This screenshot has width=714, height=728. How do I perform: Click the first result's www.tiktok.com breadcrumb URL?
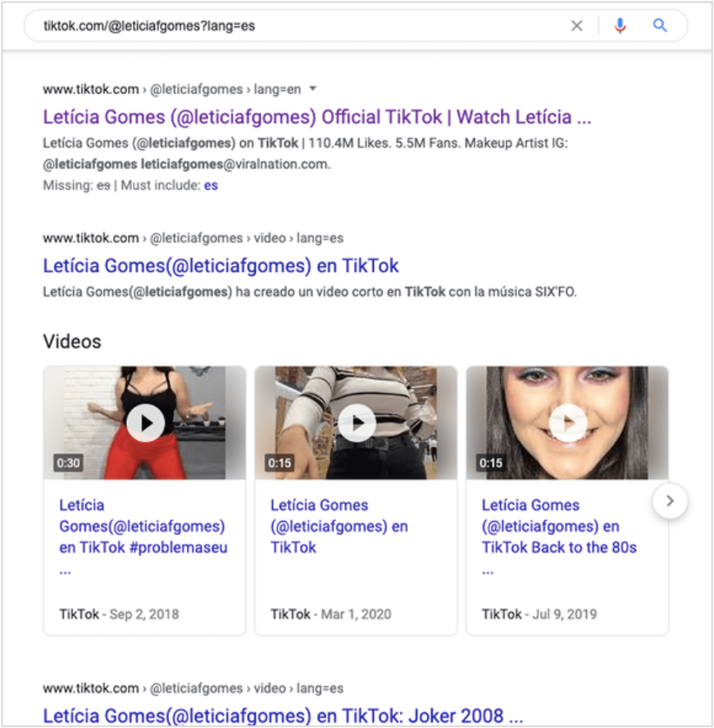point(172,89)
